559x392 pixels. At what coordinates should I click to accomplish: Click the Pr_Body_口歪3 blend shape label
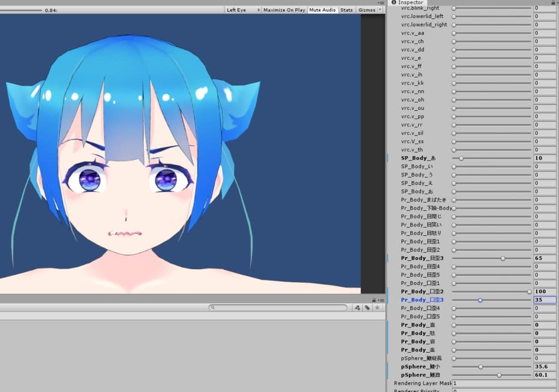[422, 300]
